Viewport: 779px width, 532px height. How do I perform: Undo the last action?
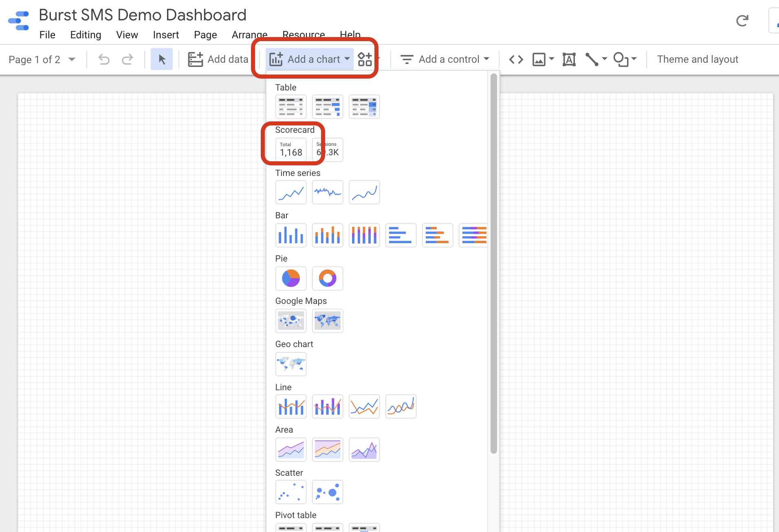coord(104,59)
